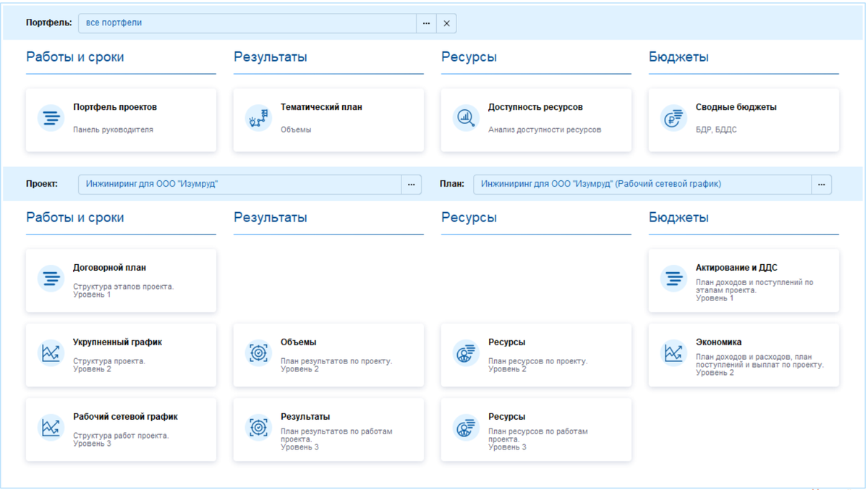Open the Портфель проектов title link
The width and height of the screenshot is (868, 490).
click(x=115, y=107)
